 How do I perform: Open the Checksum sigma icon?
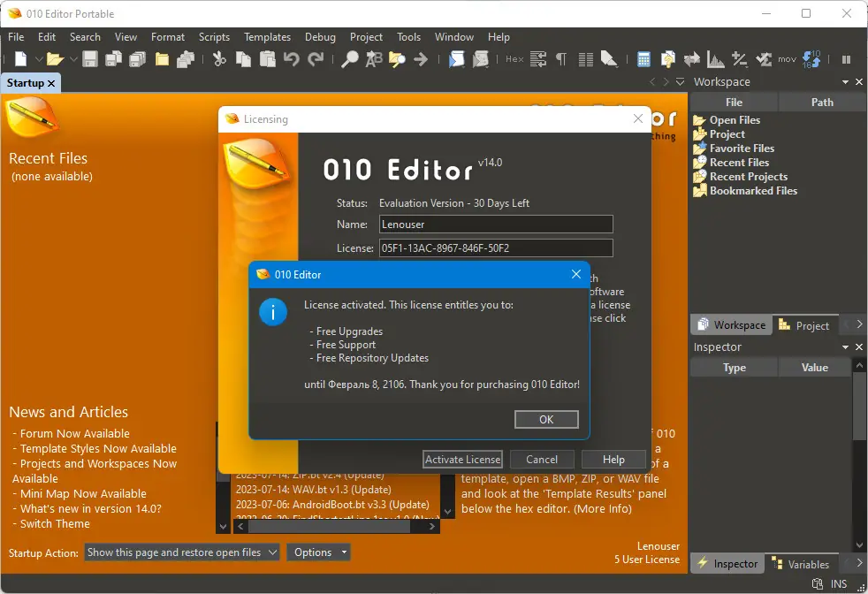point(764,58)
